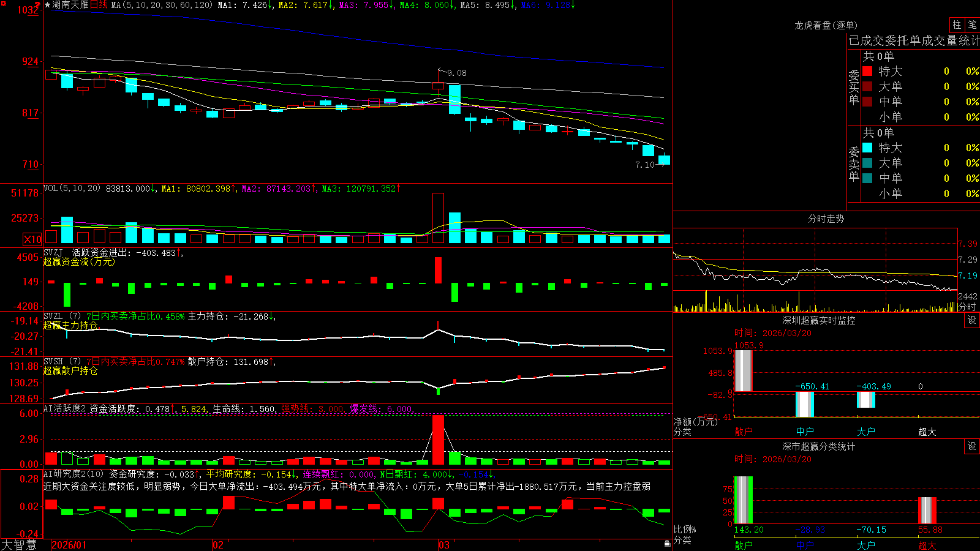Screen dimensions: 980x551
Task: Click the 超赢主力持仓 label
Action: 70,325
